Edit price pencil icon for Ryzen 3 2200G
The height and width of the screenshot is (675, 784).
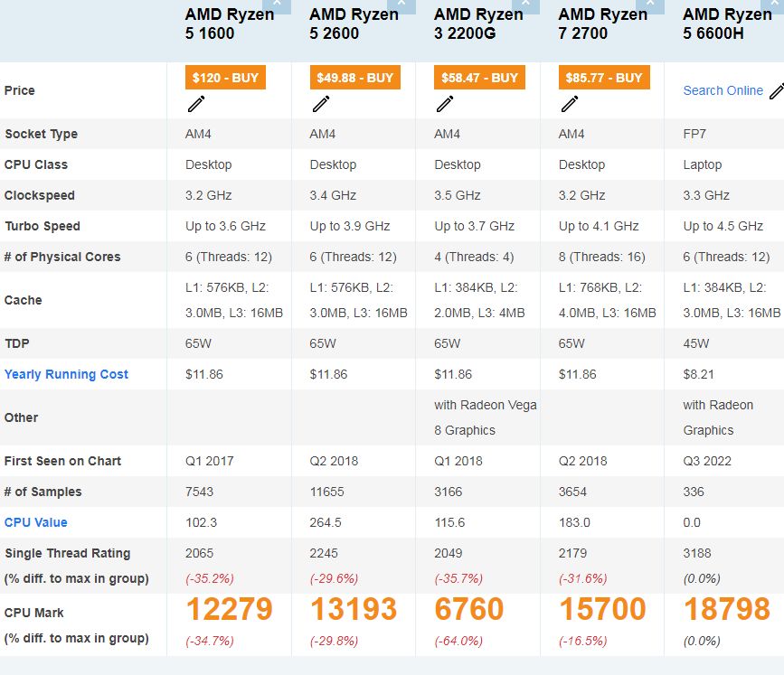(x=445, y=103)
